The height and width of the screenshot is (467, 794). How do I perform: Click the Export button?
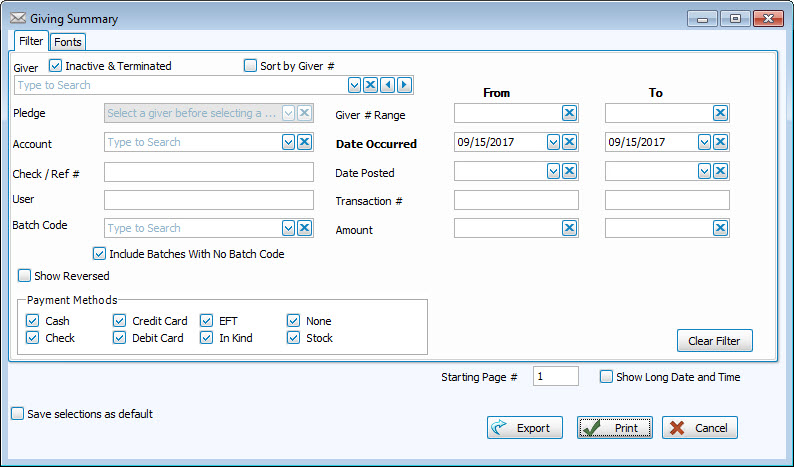point(525,428)
